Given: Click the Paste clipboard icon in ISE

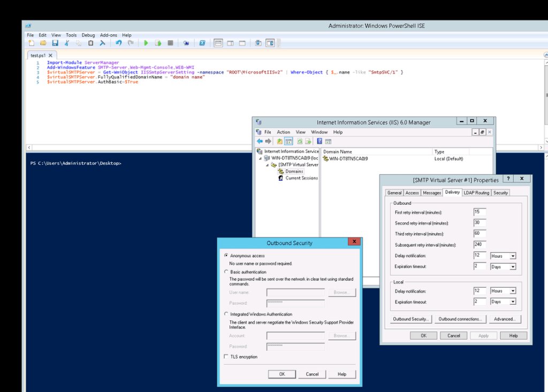Looking at the screenshot, I should coord(90,43).
